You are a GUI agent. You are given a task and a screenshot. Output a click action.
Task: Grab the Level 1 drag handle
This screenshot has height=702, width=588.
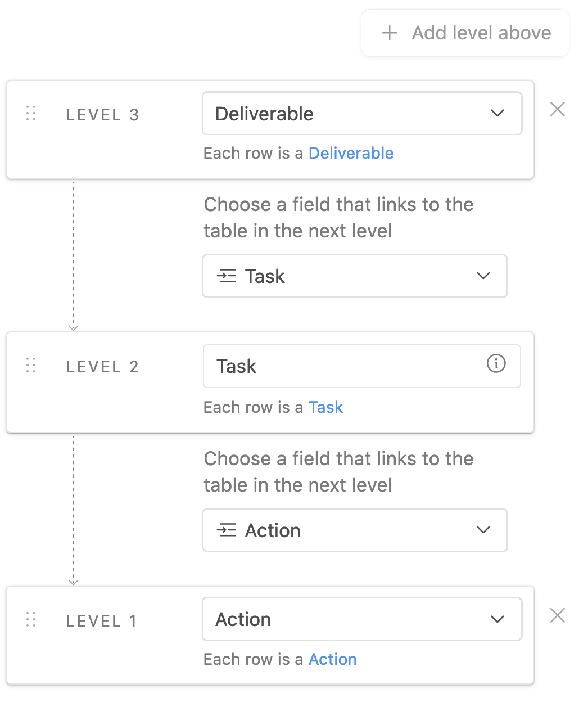pos(31,620)
